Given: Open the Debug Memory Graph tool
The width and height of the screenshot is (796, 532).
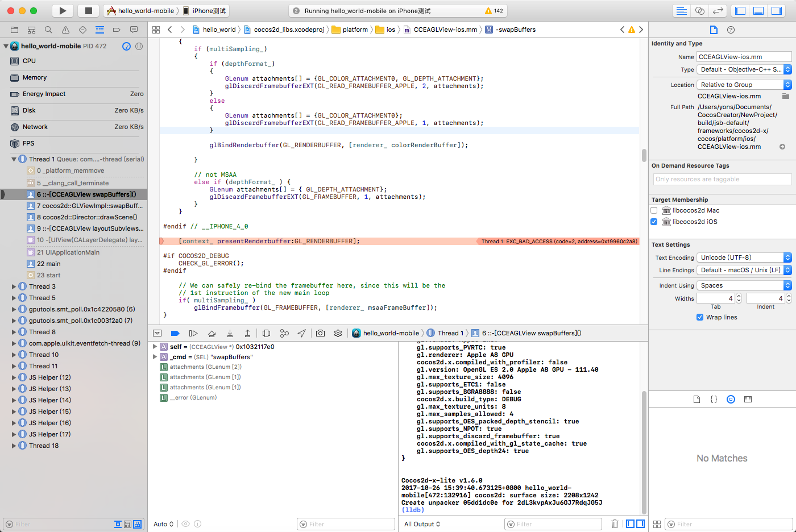Looking at the screenshot, I should pyautogui.click(x=284, y=334).
